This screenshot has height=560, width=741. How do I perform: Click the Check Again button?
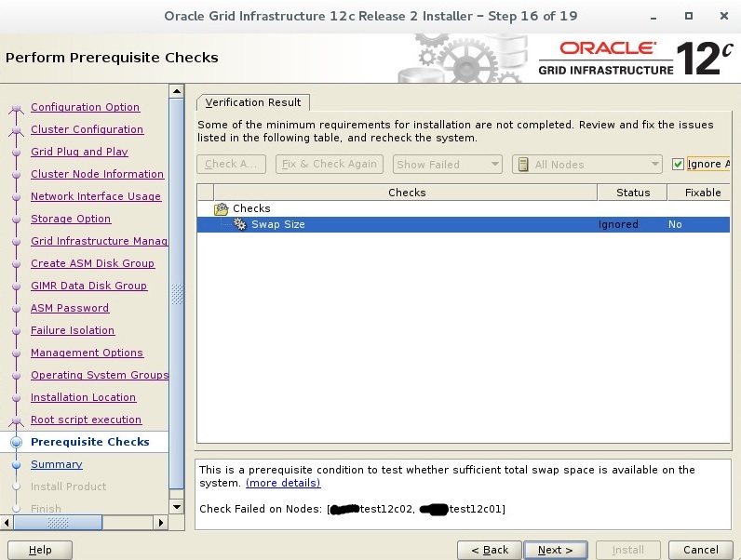coord(231,164)
